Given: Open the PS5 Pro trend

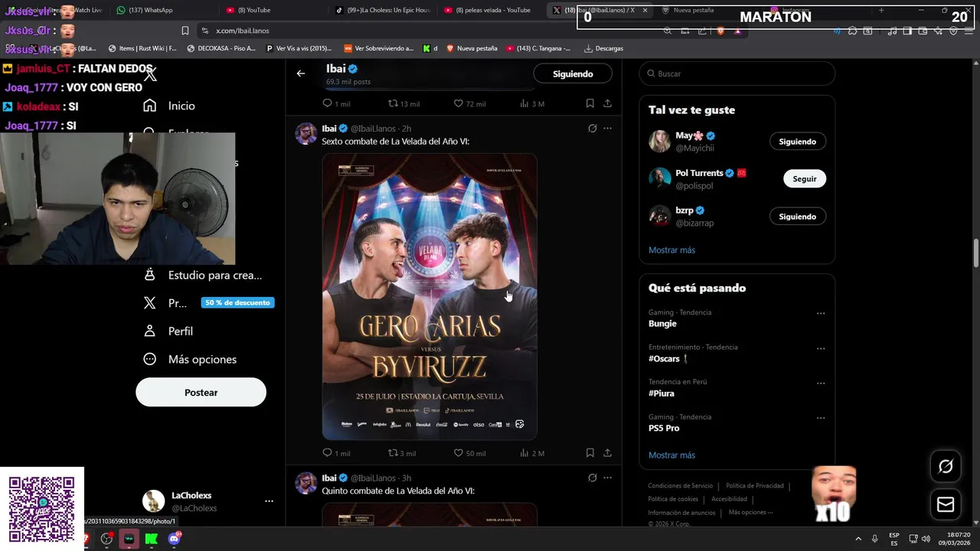Looking at the screenshot, I should tap(664, 428).
